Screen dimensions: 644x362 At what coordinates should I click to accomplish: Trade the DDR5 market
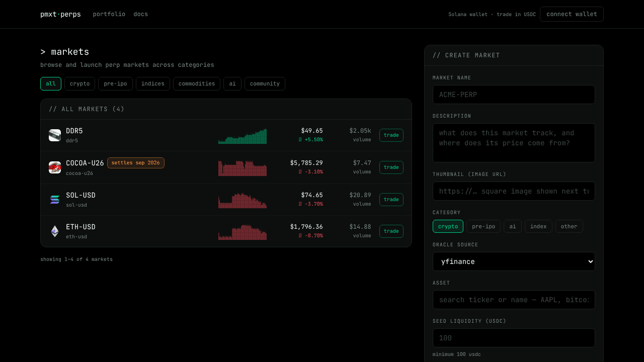click(391, 135)
